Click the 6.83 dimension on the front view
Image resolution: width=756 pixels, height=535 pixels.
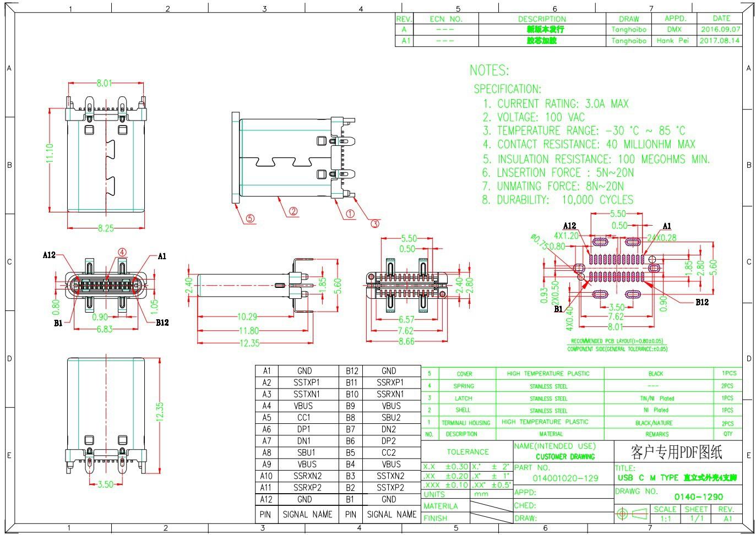click(x=104, y=329)
